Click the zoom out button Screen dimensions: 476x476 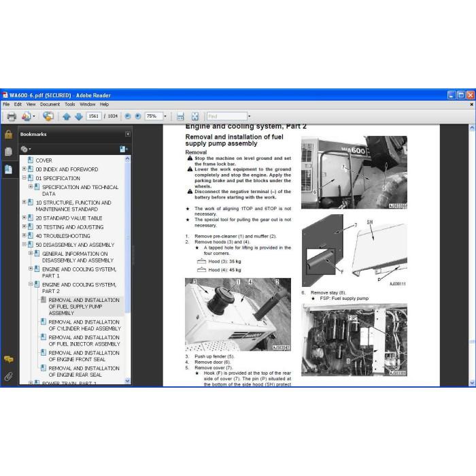(x=128, y=116)
